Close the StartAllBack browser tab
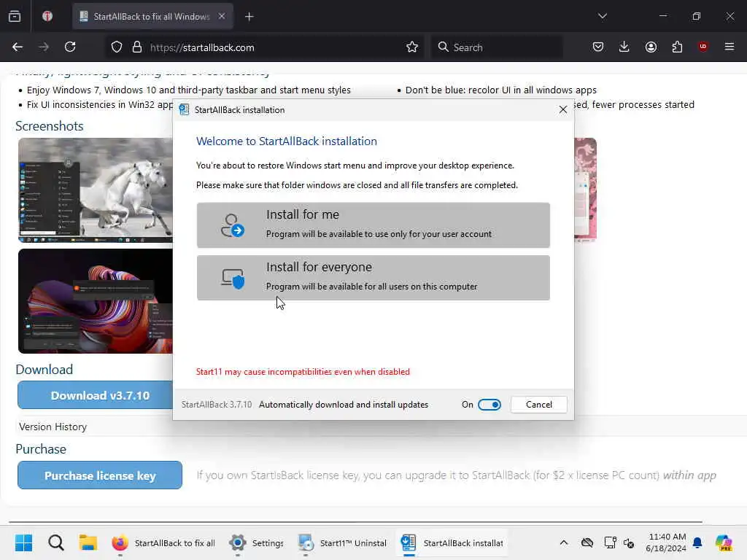The image size is (747, 560). (x=222, y=16)
